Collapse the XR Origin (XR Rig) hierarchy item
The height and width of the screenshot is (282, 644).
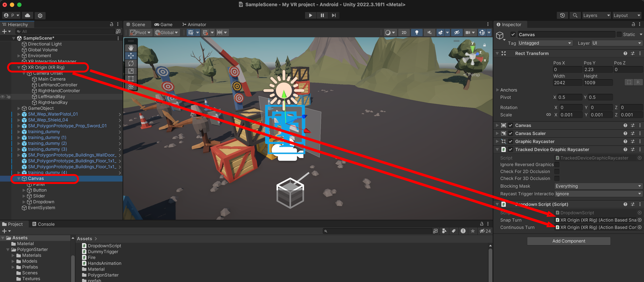point(19,67)
